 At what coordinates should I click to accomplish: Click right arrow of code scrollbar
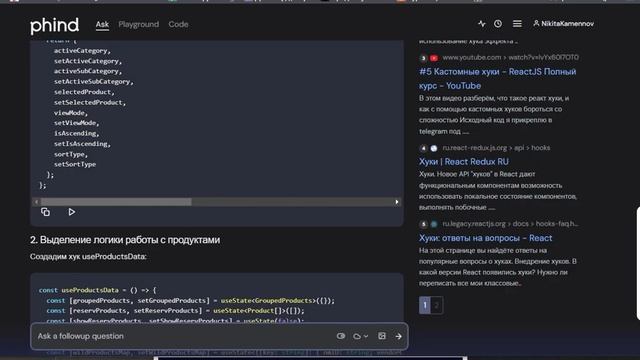(397, 202)
